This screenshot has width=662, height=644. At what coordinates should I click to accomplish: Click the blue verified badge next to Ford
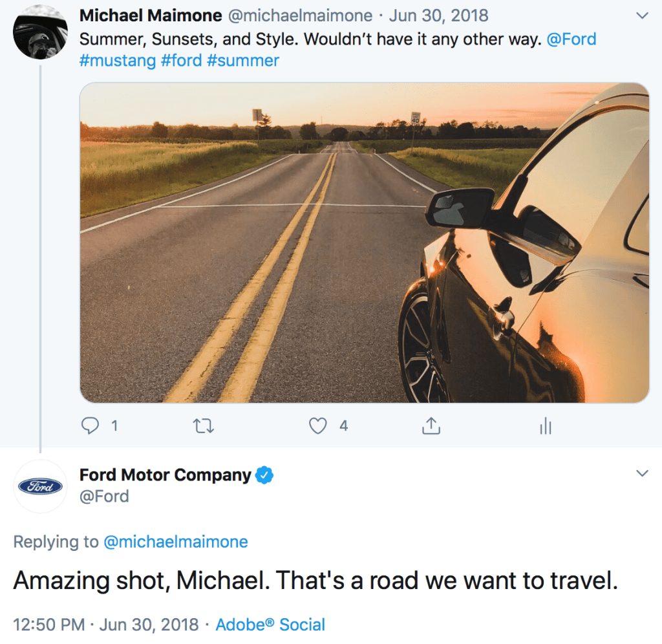[265, 475]
